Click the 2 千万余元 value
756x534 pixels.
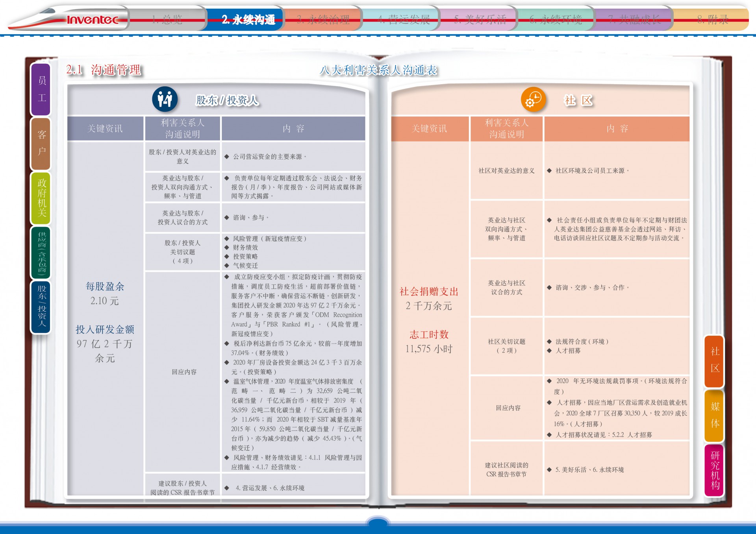(x=429, y=306)
